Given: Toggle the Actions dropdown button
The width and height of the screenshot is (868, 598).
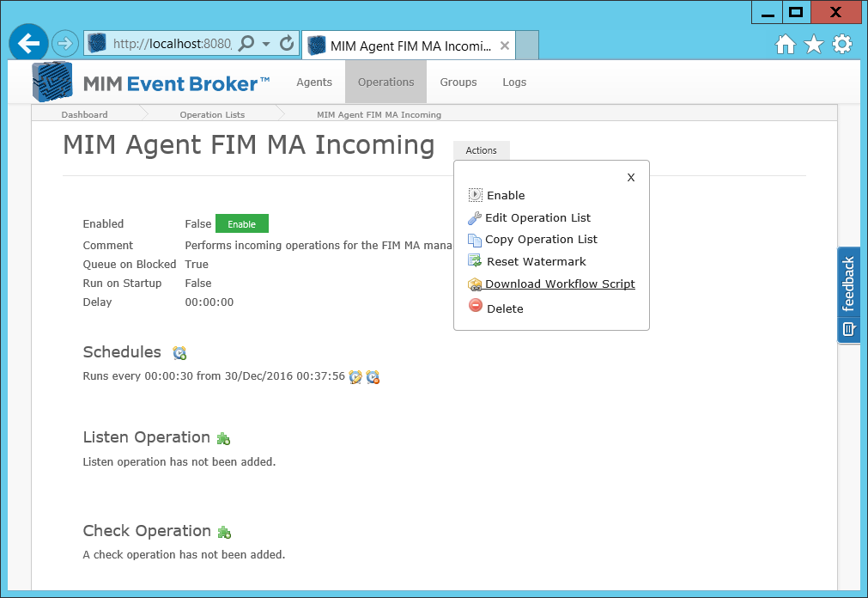Looking at the screenshot, I should [x=481, y=150].
